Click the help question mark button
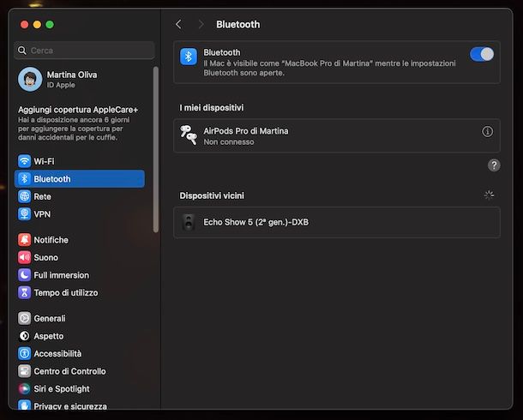Image resolution: width=523 pixels, height=420 pixels. click(x=494, y=165)
